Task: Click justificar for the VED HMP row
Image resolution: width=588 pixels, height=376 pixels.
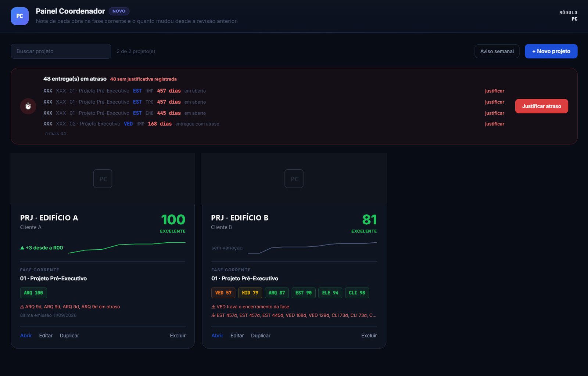Action: click(494, 124)
